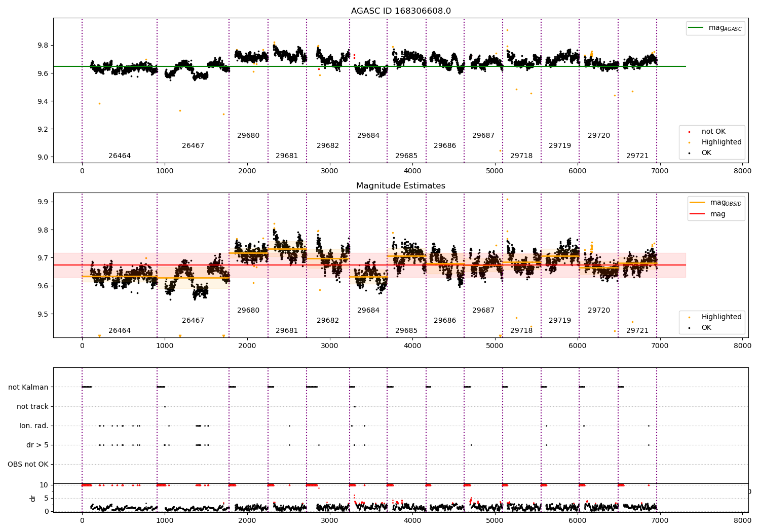Click the orange outlier point near 9.9 in middle plot
The height and width of the screenshot is (532, 760).
(507, 199)
